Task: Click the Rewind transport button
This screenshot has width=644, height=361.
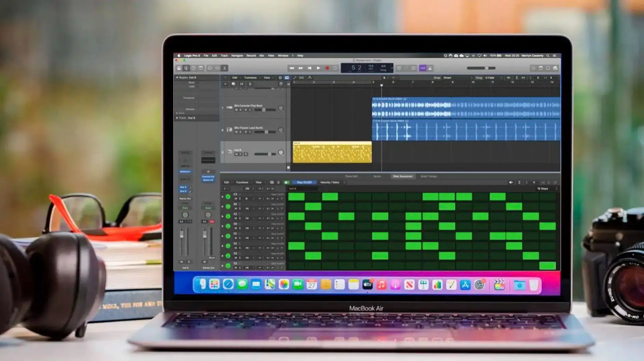Action: pyautogui.click(x=292, y=68)
